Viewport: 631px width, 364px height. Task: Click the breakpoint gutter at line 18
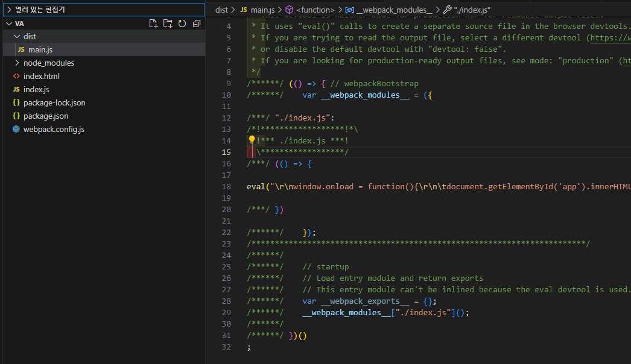coord(214,187)
